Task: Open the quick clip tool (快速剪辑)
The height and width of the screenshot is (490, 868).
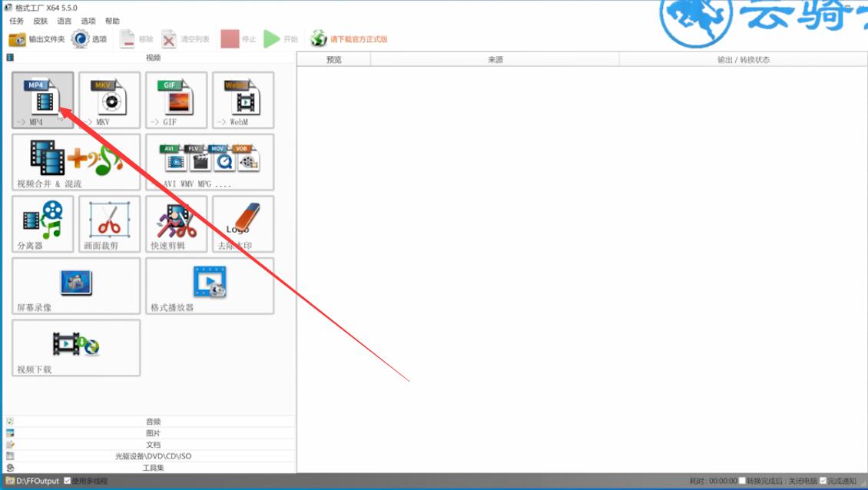Action: tap(177, 224)
